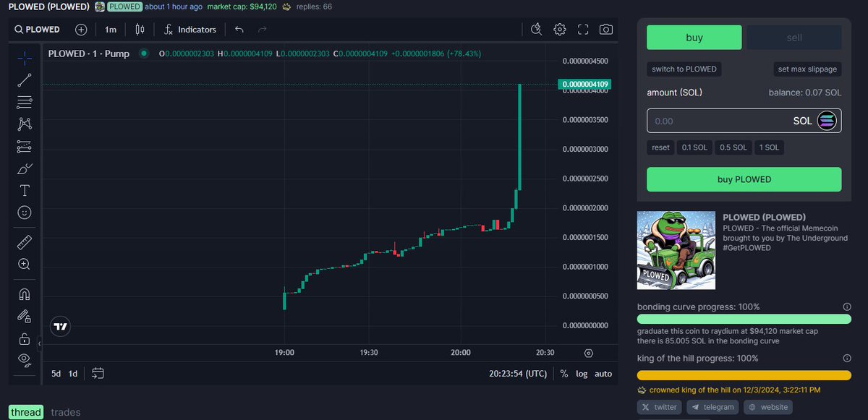Add symbol to compare with plus icon
Viewport: 868px width, 420px height.
81,30
